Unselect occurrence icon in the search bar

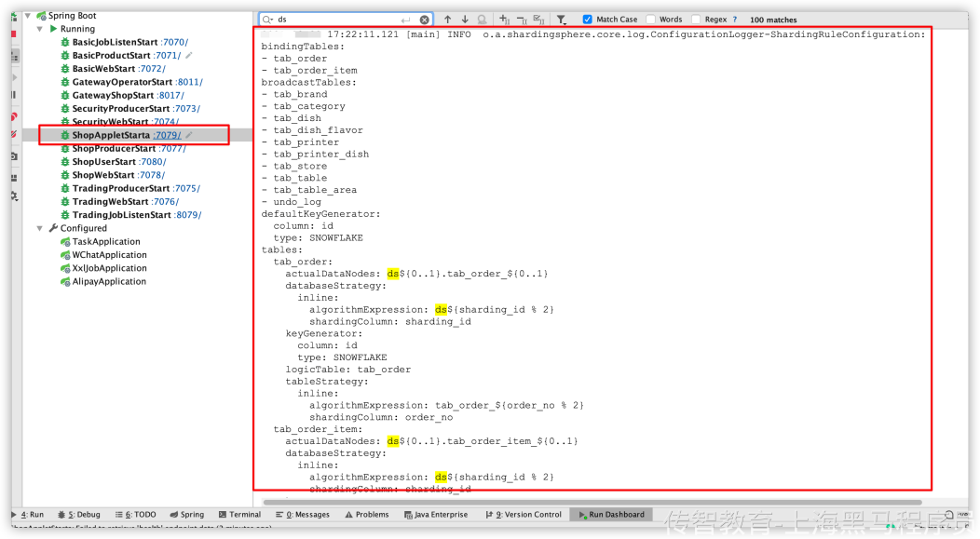click(522, 20)
